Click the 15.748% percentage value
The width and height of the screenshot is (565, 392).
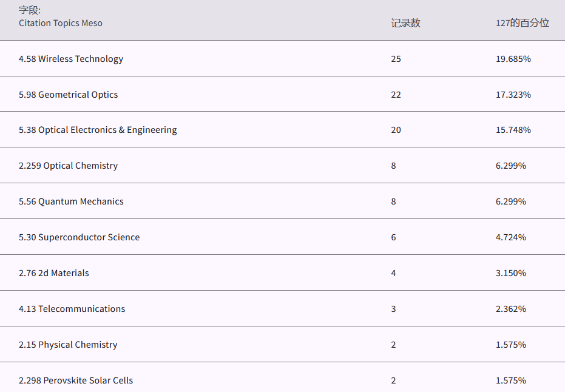click(513, 130)
